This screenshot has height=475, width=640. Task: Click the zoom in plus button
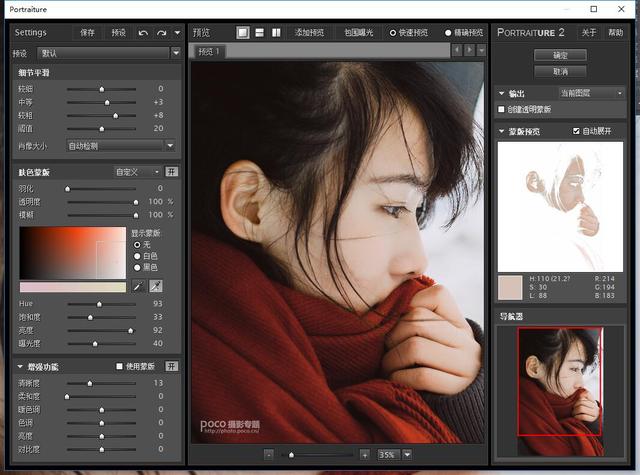click(x=364, y=454)
